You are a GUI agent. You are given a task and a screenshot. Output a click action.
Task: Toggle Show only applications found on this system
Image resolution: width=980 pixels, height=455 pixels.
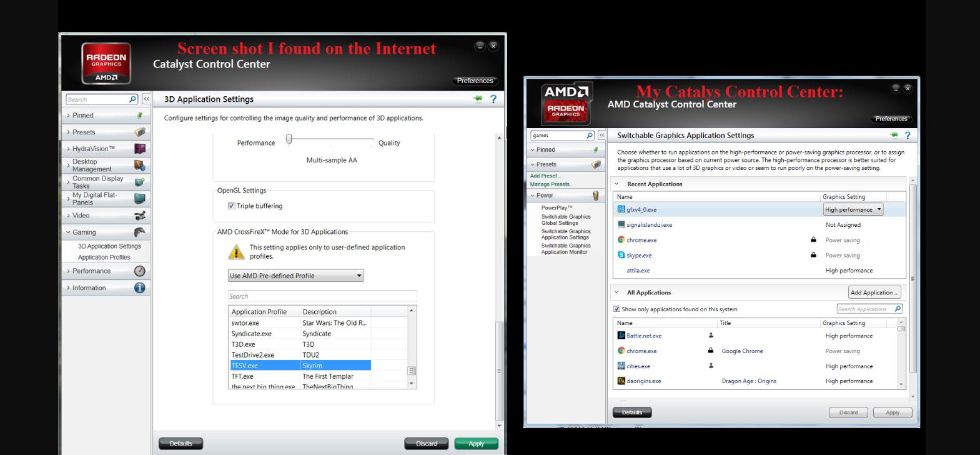click(x=617, y=309)
